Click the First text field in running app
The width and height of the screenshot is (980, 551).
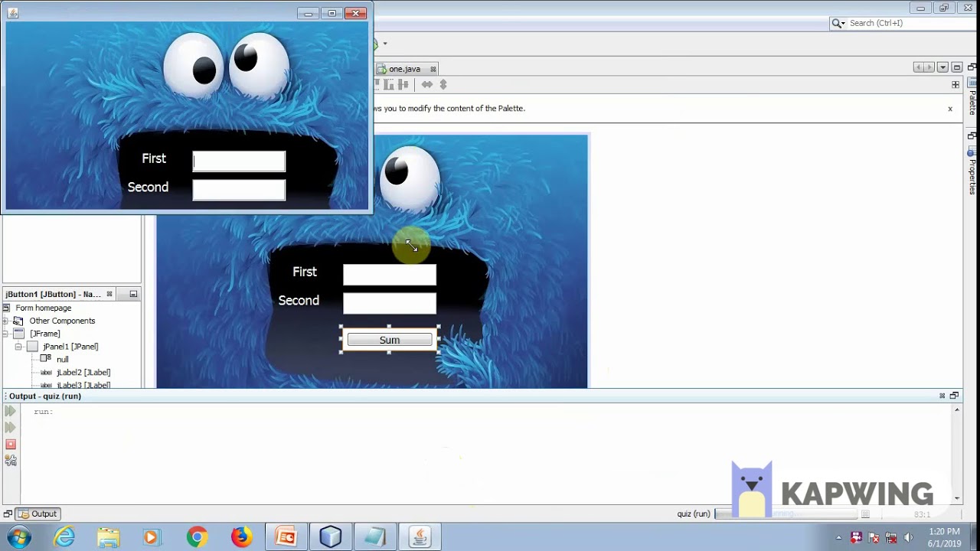[239, 161]
